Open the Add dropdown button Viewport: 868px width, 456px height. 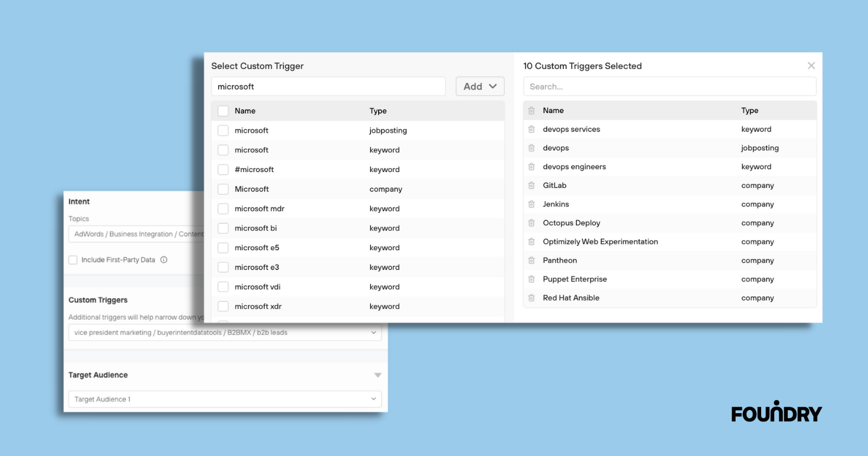click(480, 86)
